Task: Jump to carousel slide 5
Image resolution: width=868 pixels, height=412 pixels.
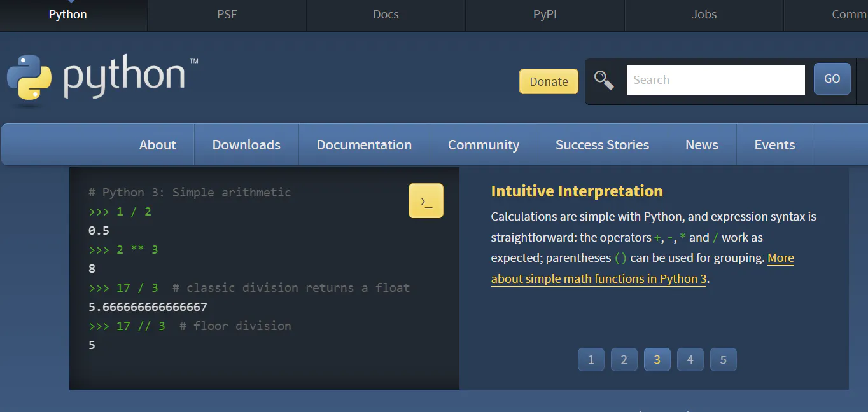Action: click(x=723, y=360)
